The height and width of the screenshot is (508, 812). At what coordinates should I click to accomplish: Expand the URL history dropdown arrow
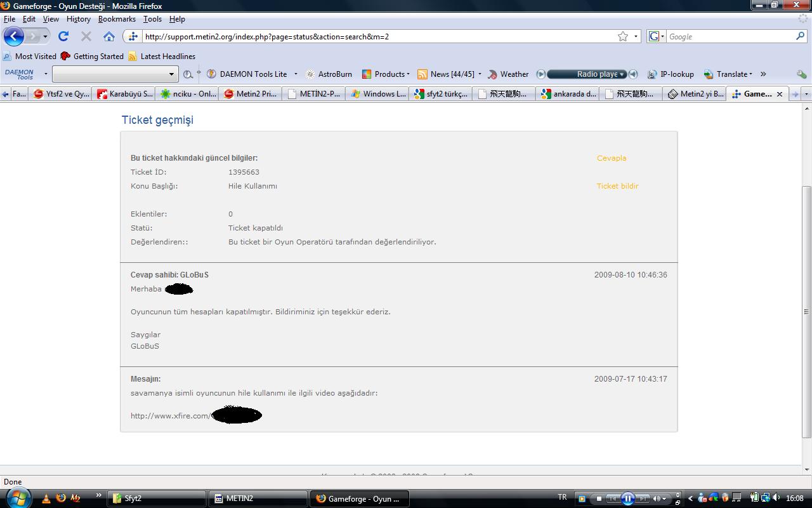pos(636,36)
